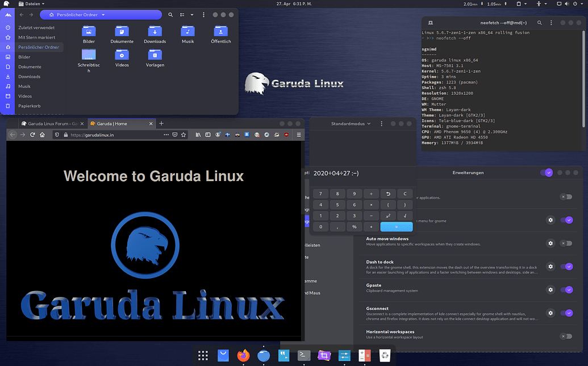588x366 pixels.
Task: Turn off the Gpaste extension
Action: point(566,290)
